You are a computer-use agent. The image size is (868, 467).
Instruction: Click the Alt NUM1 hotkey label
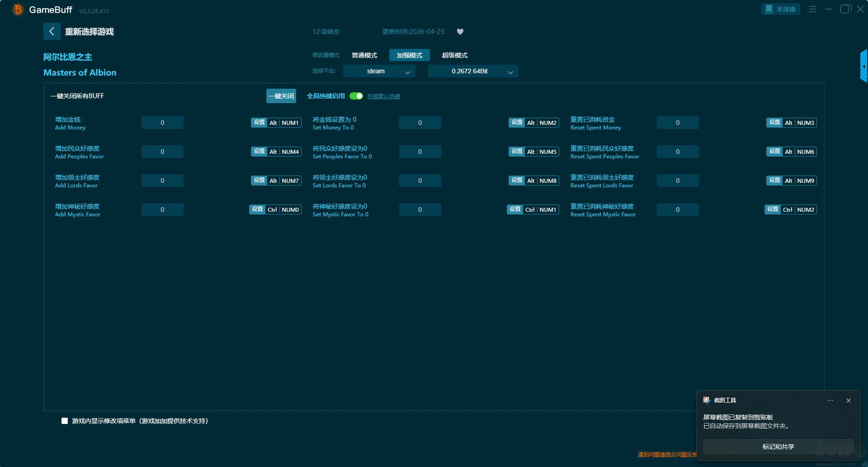[284, 123]
